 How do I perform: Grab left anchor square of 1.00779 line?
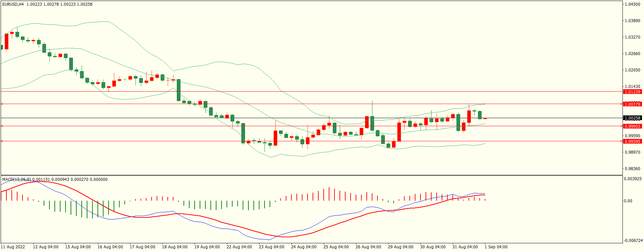2,104
